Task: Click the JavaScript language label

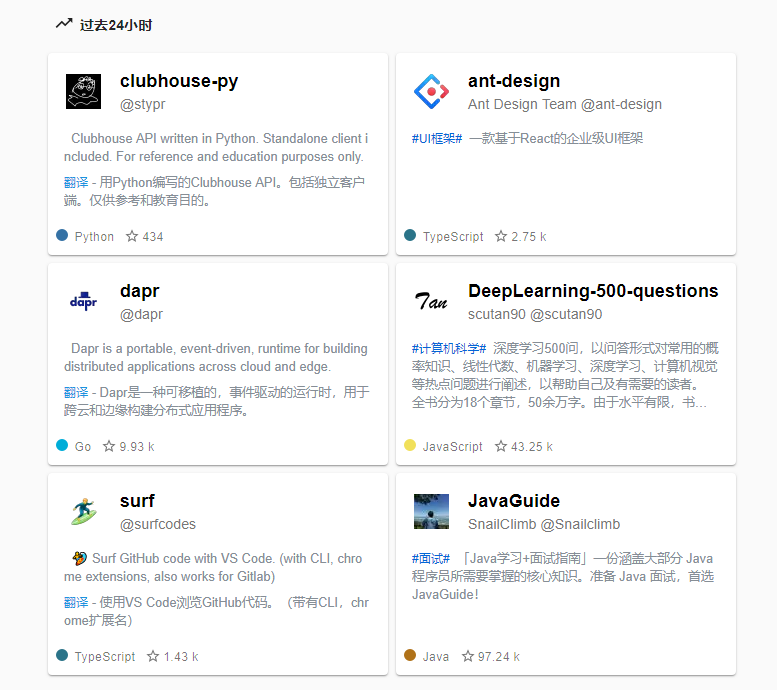Action: 452,447
